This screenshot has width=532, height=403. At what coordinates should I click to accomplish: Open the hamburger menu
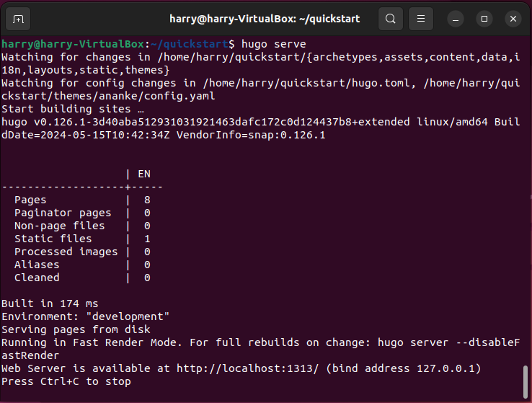tap(422, 18)
